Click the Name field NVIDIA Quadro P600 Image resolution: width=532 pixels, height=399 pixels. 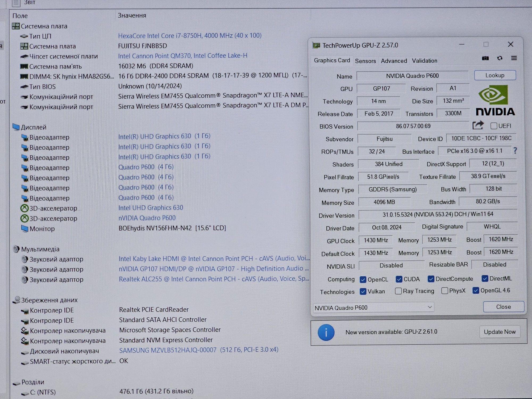tap(412, 76)
